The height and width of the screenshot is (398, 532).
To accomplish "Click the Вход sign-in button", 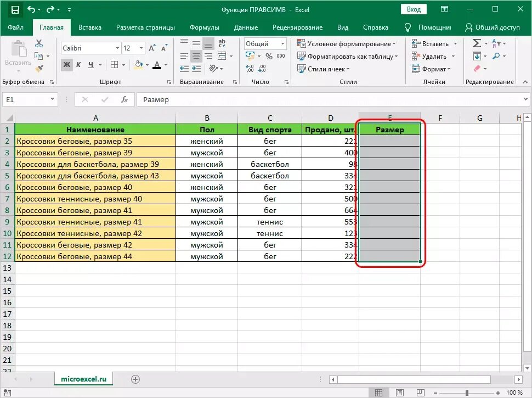I will point(414,9).
